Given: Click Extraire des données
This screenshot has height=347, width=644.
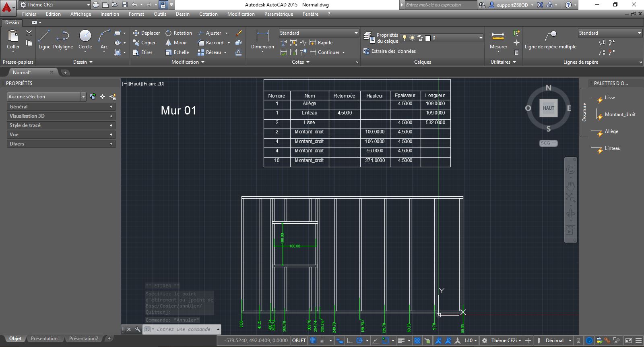Looking at the screenshot, I should (389, 51).
